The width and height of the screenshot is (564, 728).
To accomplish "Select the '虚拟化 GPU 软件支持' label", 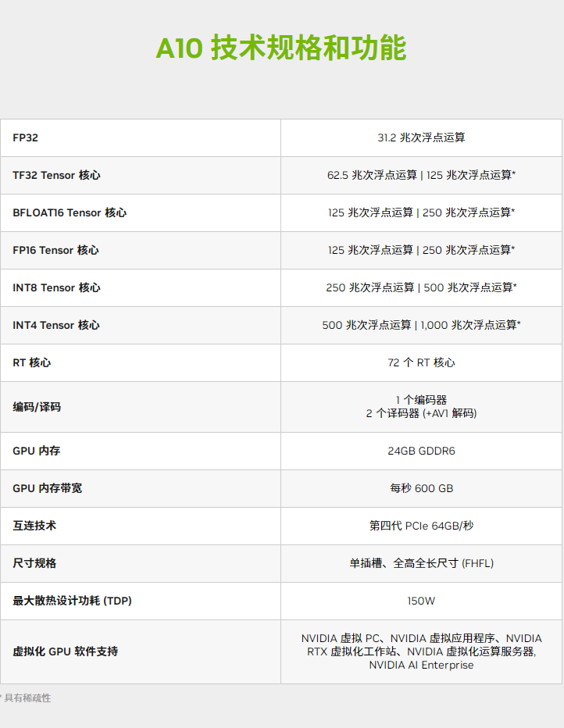I will click(x=65, y=652).
